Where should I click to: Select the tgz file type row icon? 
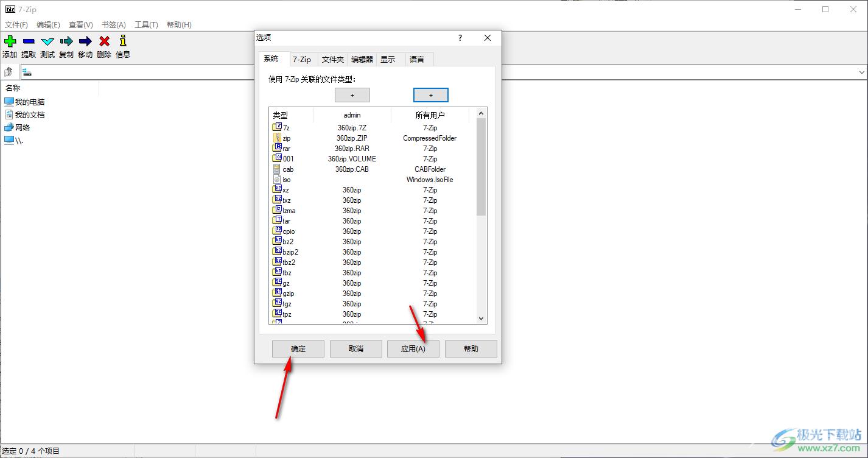coord(277,303)
